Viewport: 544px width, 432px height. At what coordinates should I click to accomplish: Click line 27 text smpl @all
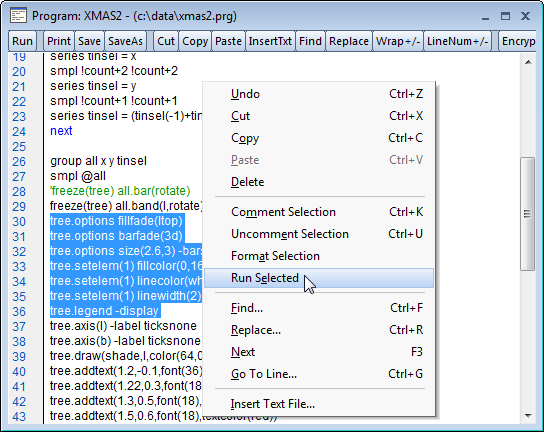click(78, 176)
